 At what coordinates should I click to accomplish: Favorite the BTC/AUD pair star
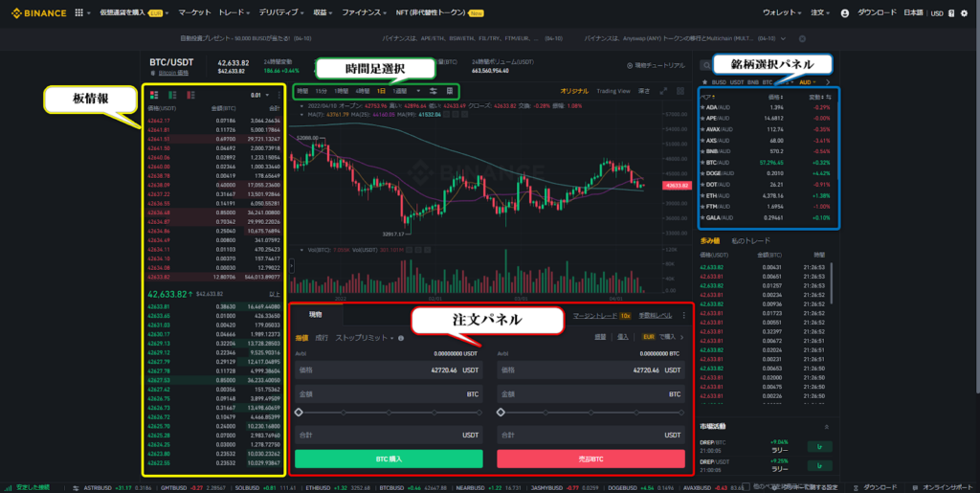702,163
